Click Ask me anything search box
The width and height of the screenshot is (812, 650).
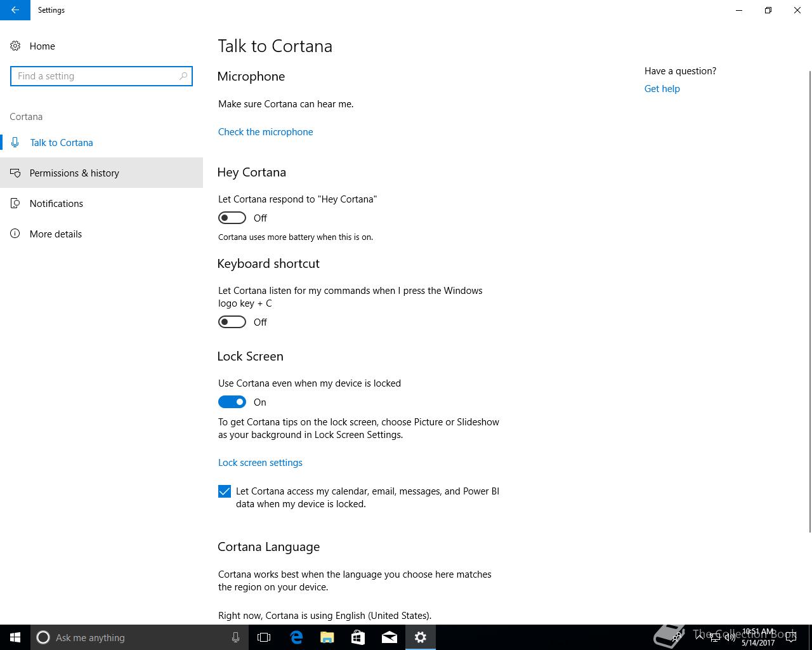coord(140,637)
